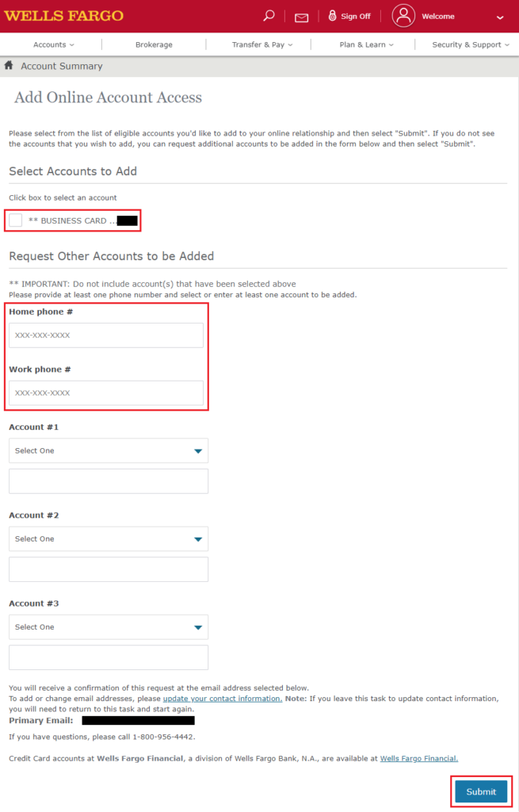Click the Account #1 number text field
The image size is (519, 812).
(109, 481)
